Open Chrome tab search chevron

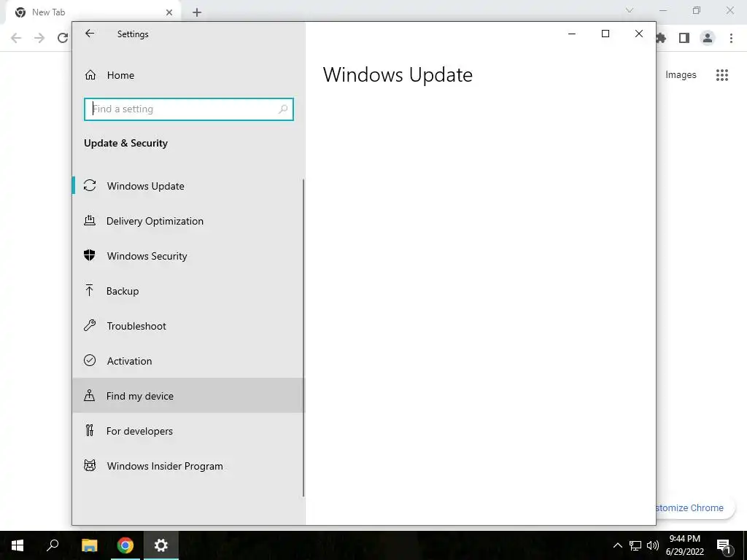pos(630,10)
